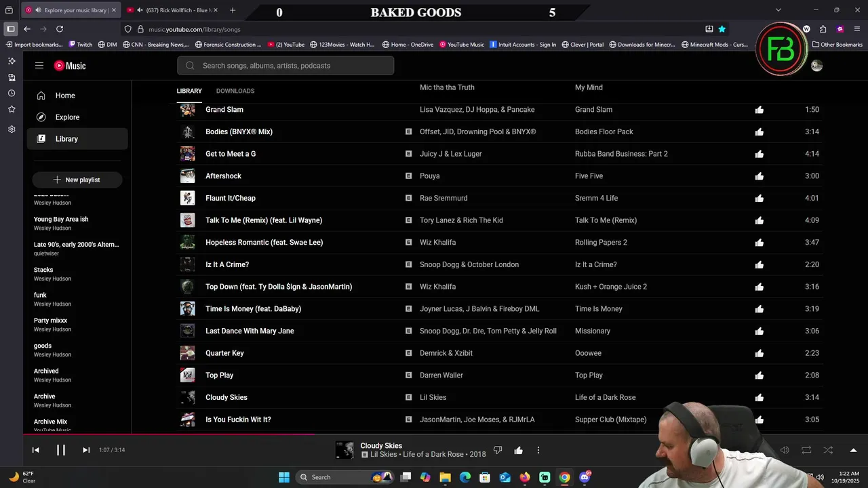Open the account avatar menu
Viewport: 868px width, 488px height.
coord(816,66)
